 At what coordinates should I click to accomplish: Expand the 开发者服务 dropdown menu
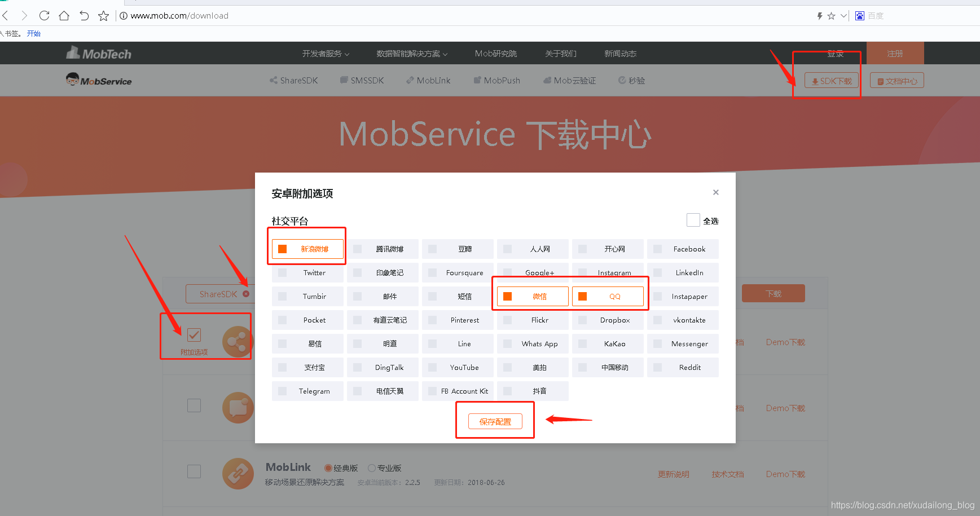(x=326, y=54)
